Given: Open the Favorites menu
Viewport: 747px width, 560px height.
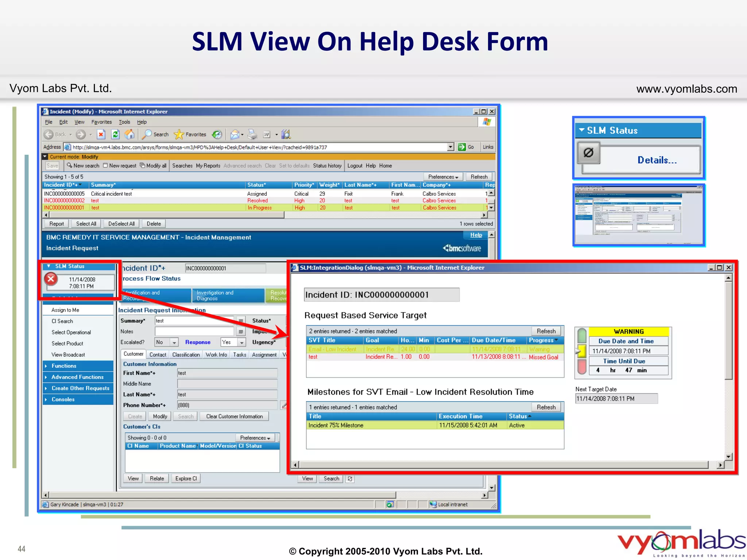Looking at the screenshot, I should click(101, 122).
